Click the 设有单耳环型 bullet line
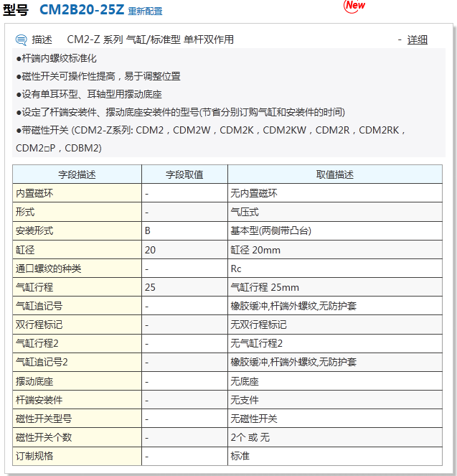457x476 pixels. [x=89, y=94]
